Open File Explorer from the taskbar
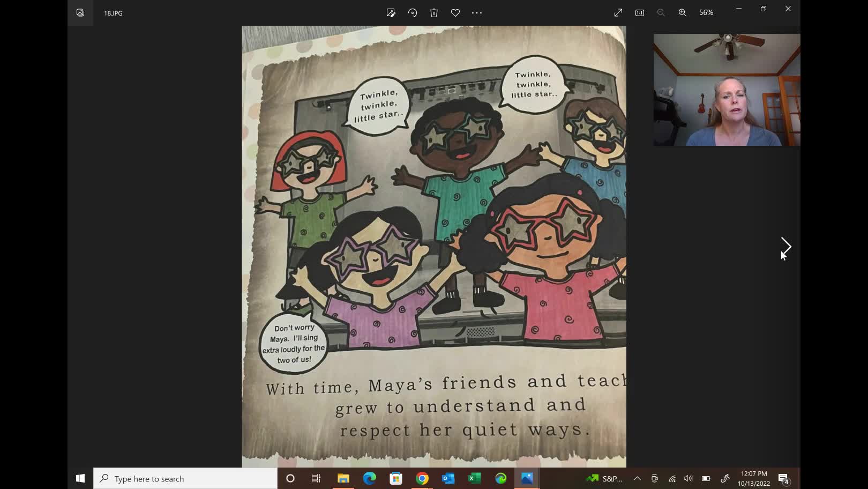This screenshot has width=868, height=489. (x=343, y=478)
